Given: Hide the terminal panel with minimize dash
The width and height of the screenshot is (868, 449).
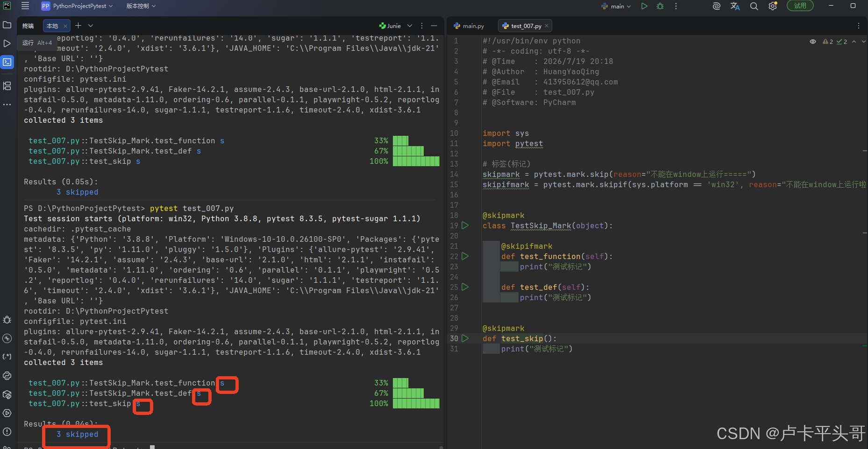Looking at the screenshot, I should click(x=434, y=26).
